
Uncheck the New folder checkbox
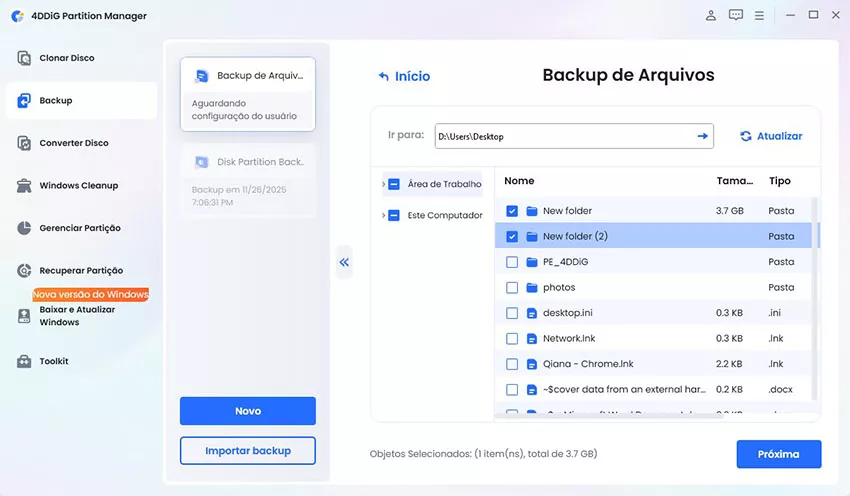(512, 211)
